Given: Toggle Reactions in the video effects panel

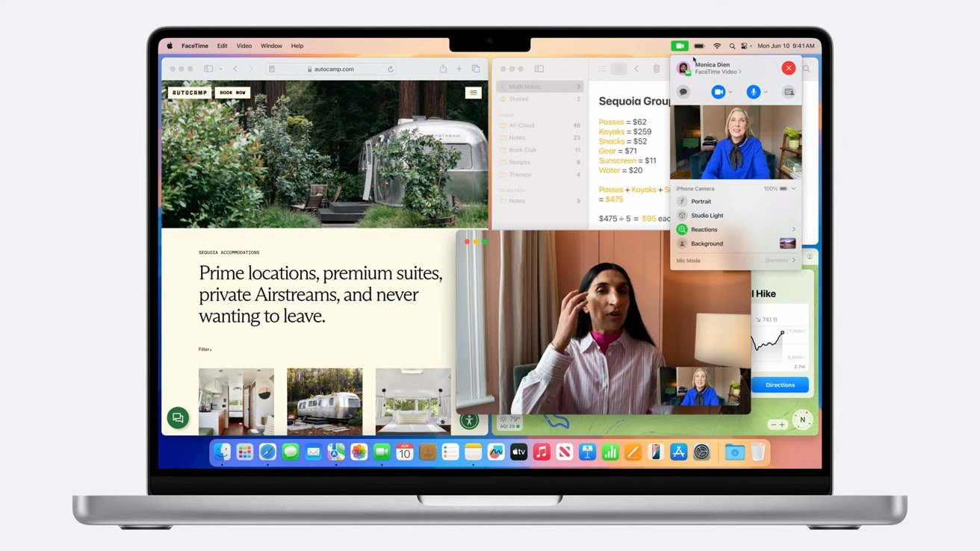Looking at the screenshot, I should pyautogui.click(x=682, y=229).
